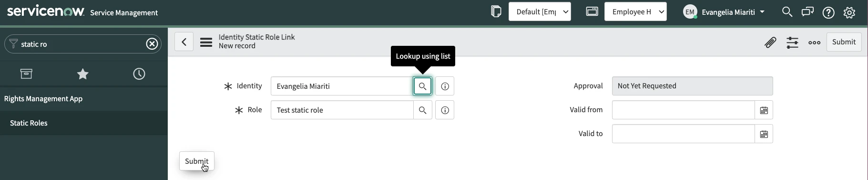Open the form context hamburger menu
Image resolution: width=868 pixels, height=180 pixels.
click(x=206, y=42)
